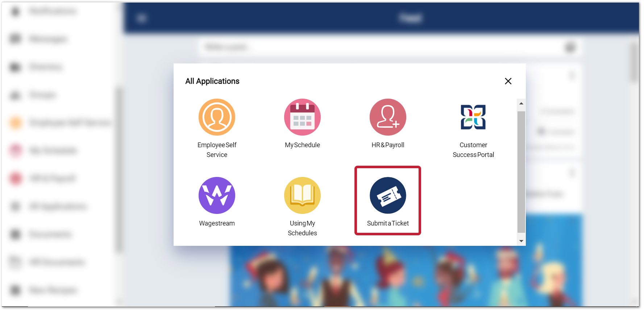Click the scrollbar down arrow in the dialog
Screen dimensions: 644x310
(x=521, y=241)
